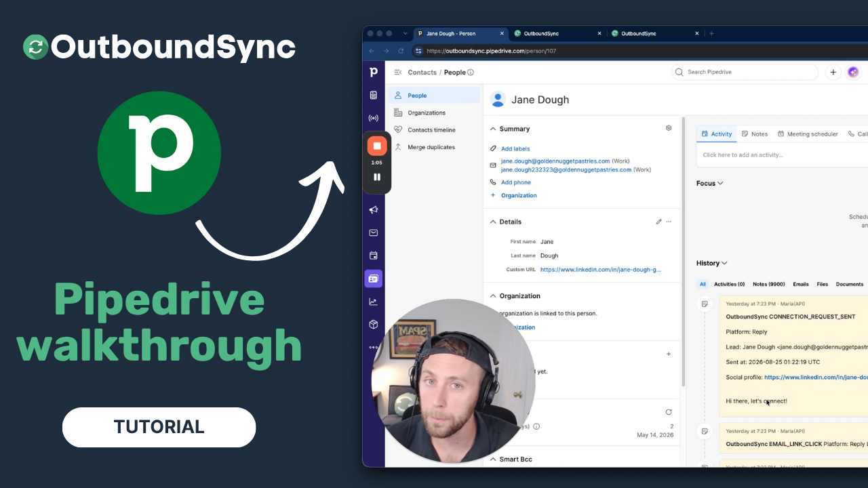Filter history by Documents
This screenshot has width=868, height=488.
click(x=850, y=284)
